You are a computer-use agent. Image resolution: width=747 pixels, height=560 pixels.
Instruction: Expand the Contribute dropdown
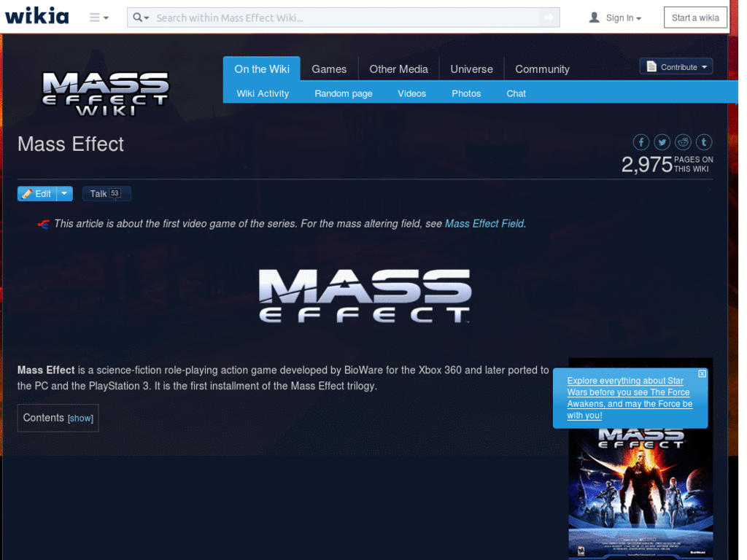pos(676,66)
